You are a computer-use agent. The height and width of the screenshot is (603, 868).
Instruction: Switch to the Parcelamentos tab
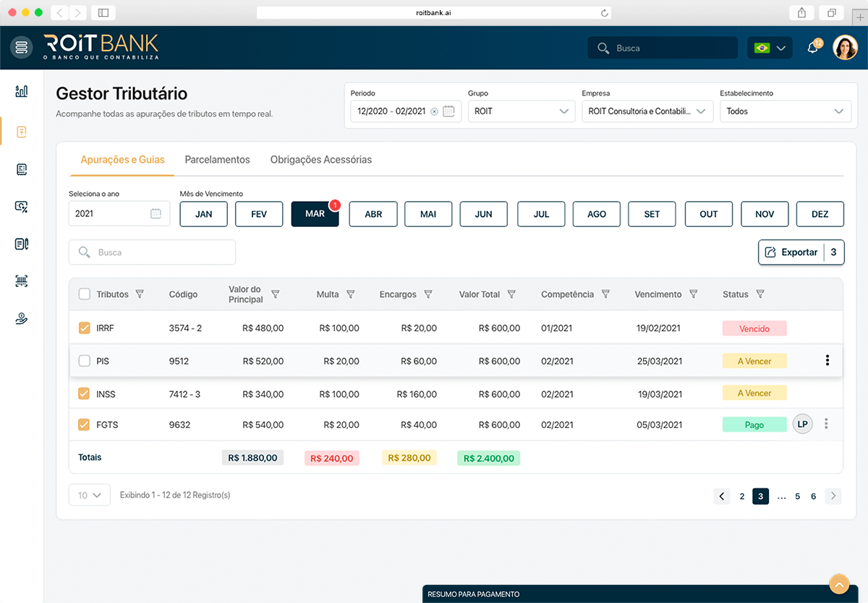click(217, 160)
